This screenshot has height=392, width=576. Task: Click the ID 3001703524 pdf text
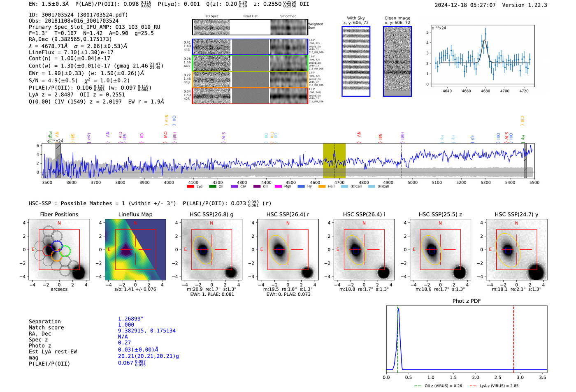click(78, 15)
